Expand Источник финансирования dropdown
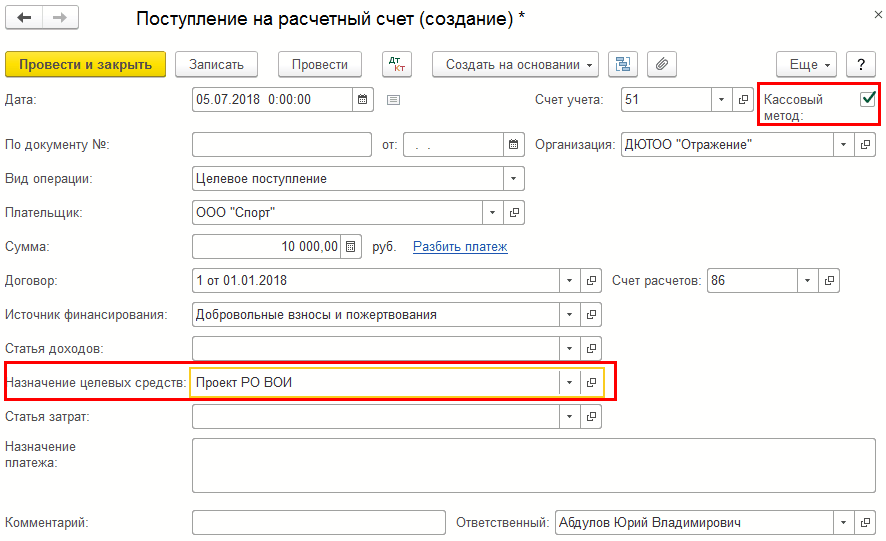886x541 pixels. [570, 314]
